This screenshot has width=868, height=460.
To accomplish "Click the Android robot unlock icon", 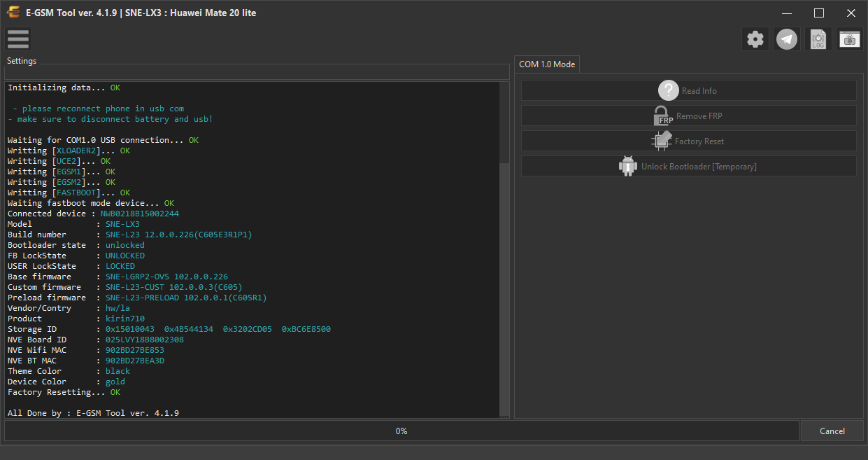I will (628, 166).
